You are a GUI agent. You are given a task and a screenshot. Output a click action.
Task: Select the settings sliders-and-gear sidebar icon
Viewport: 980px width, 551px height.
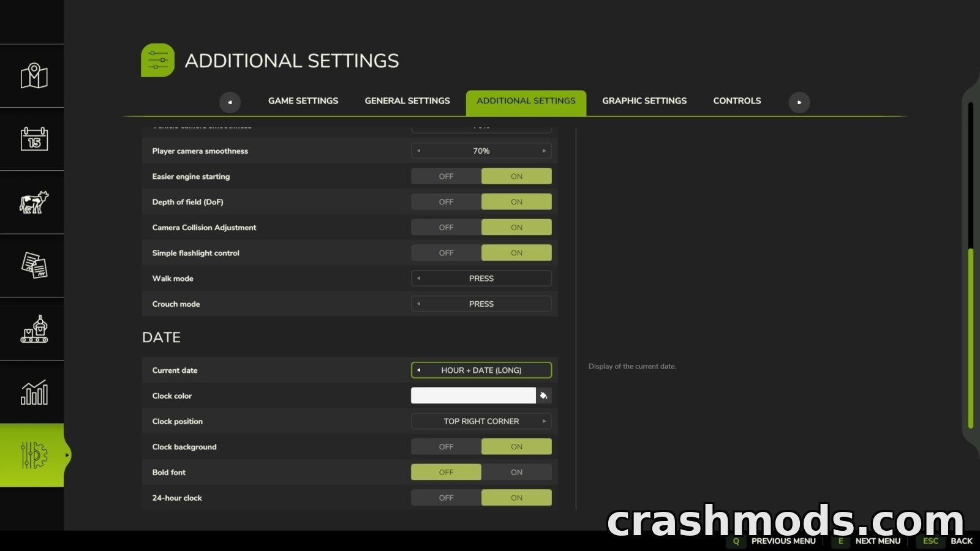pyautogui.click(x=34, y=455)
